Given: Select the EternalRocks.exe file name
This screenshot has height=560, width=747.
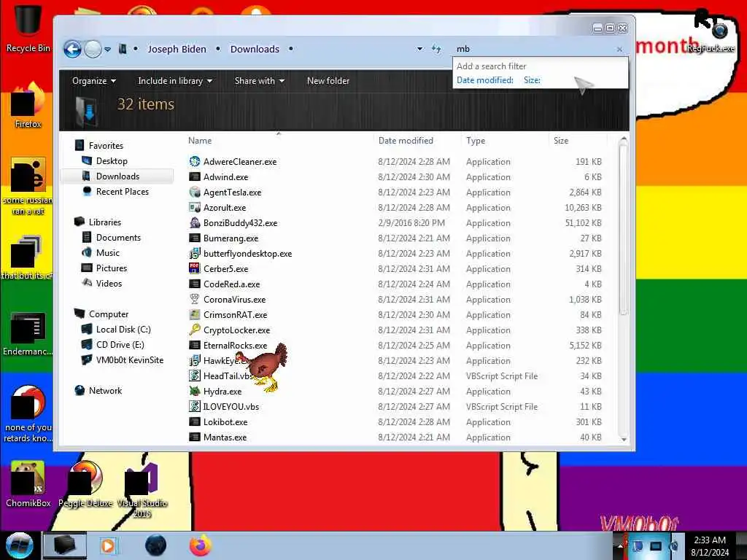Looking at the screenshot, I should point(236,345).
